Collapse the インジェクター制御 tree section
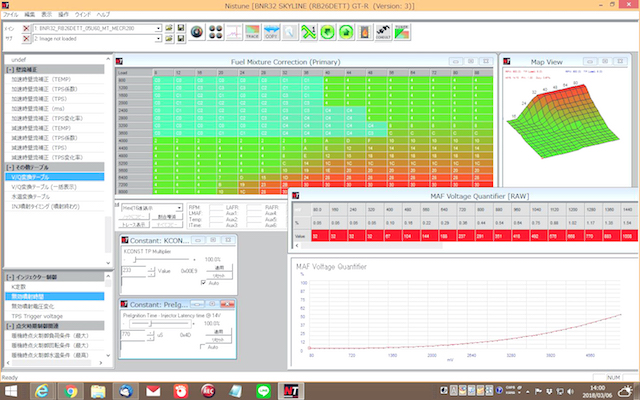The width and height of the screenshot is (640, 400). (x=8, y=275)
